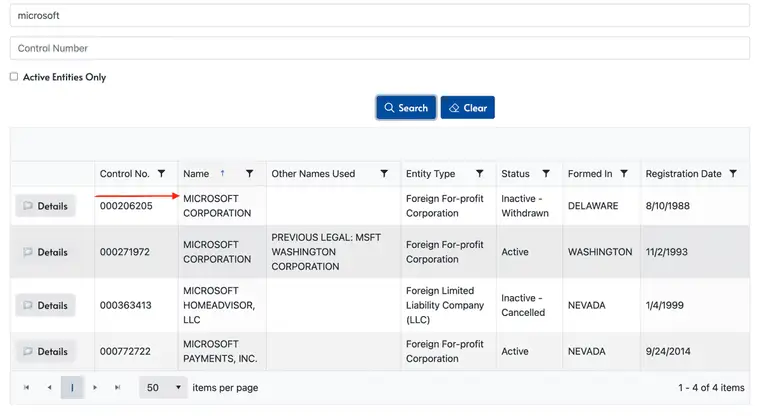This screenshot has width=760, height=416.
Task: Focus the business name field containing microsoft
Action: [380, 16]
